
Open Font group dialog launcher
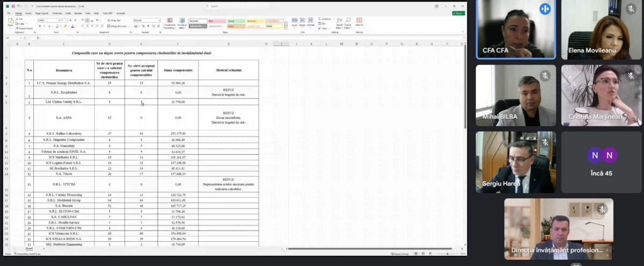point(77,32)
